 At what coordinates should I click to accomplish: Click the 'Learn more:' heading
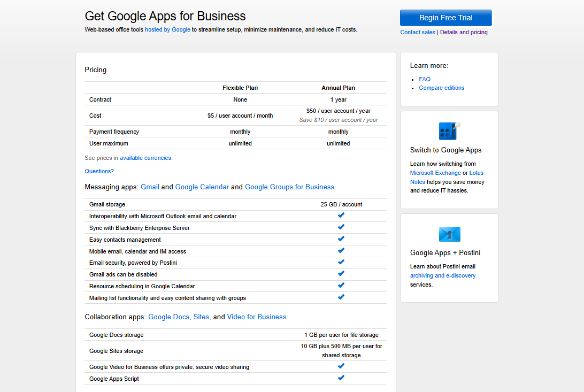429,66
